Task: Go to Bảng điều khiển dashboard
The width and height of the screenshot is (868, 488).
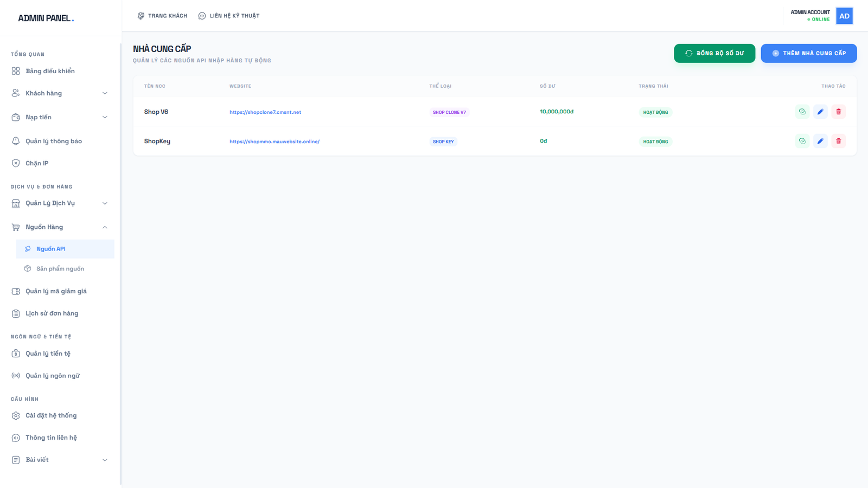Action: (50, 71)
